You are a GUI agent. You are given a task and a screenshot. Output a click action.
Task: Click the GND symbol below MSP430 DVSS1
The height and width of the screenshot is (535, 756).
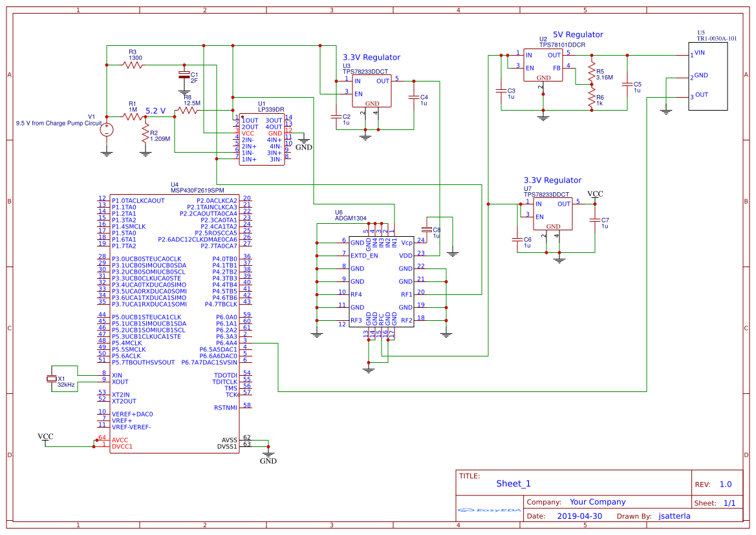coord(268,456)
